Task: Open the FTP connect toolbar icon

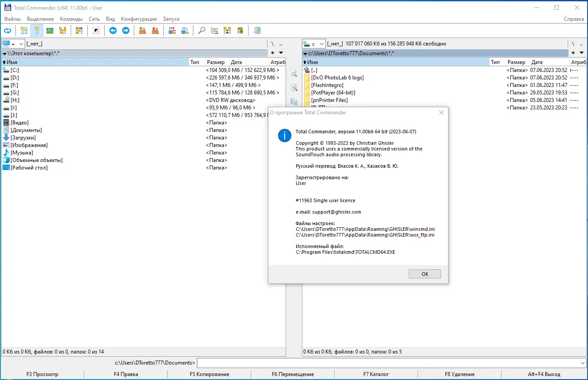Action: 172,30
